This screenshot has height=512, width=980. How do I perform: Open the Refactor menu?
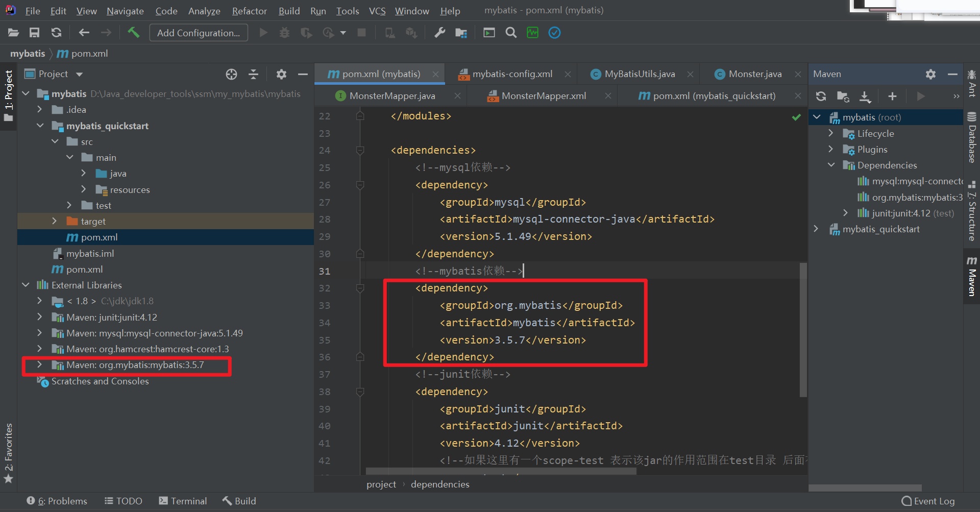[249, 11]
